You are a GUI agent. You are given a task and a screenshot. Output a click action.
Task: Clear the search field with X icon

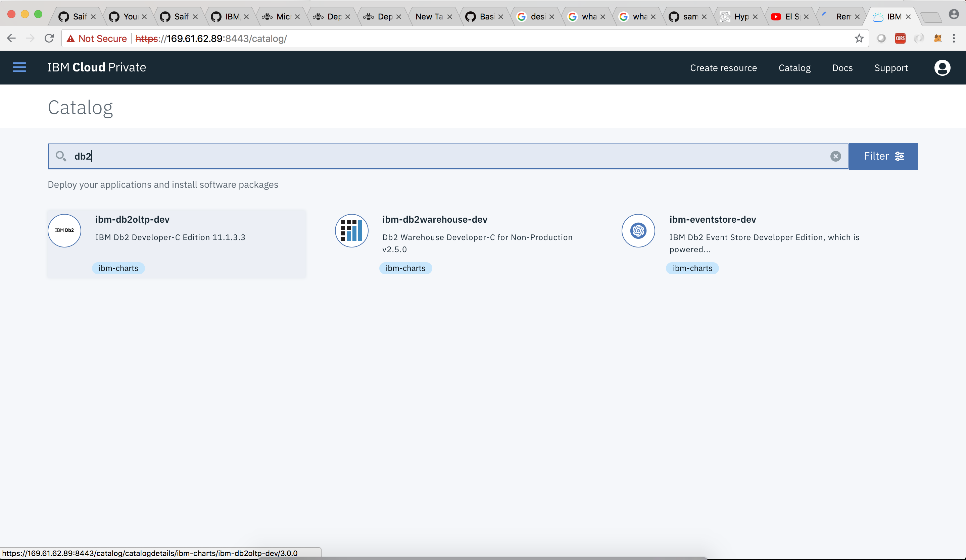835,156
